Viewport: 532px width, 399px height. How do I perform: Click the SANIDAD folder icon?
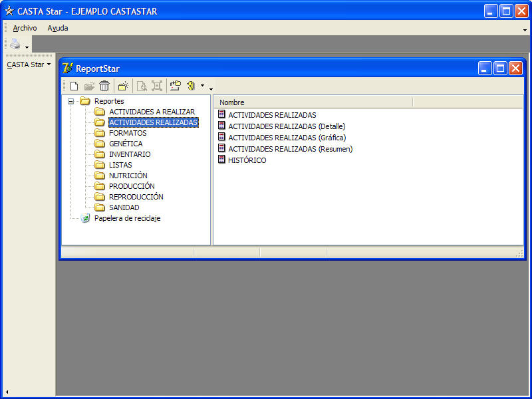100,207
